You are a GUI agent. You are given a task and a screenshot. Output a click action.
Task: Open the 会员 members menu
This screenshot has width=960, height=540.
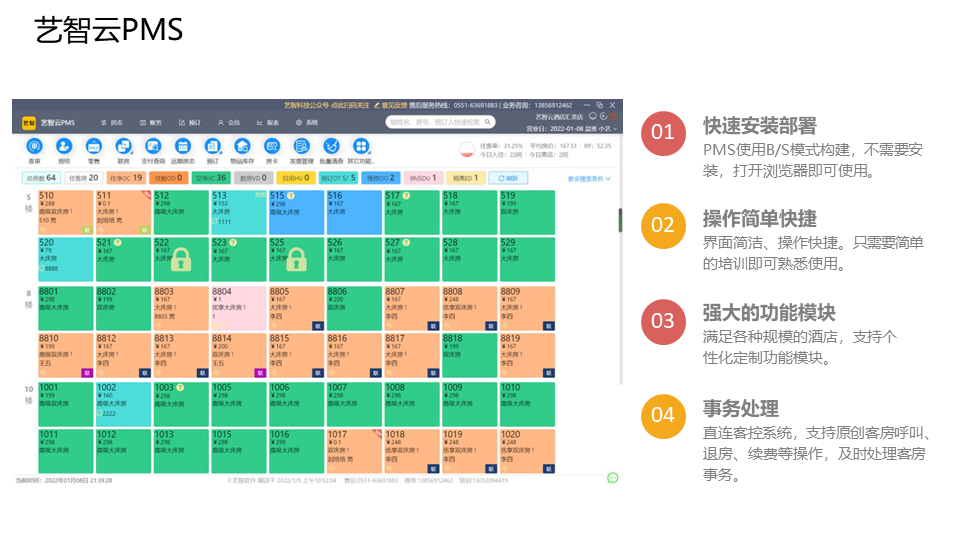point(229,122)
